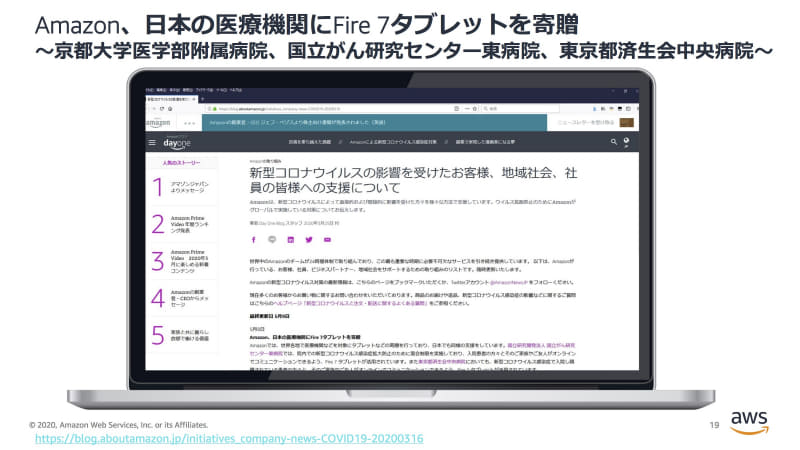Screen dimensions: 800x450
Task: Reload the page in the browser toolbar
Action: click(162, 109)
